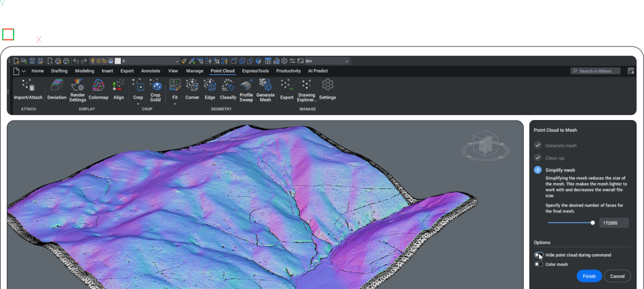
Task: Click the white layer color swatch
Action: (x=118, y=61)
